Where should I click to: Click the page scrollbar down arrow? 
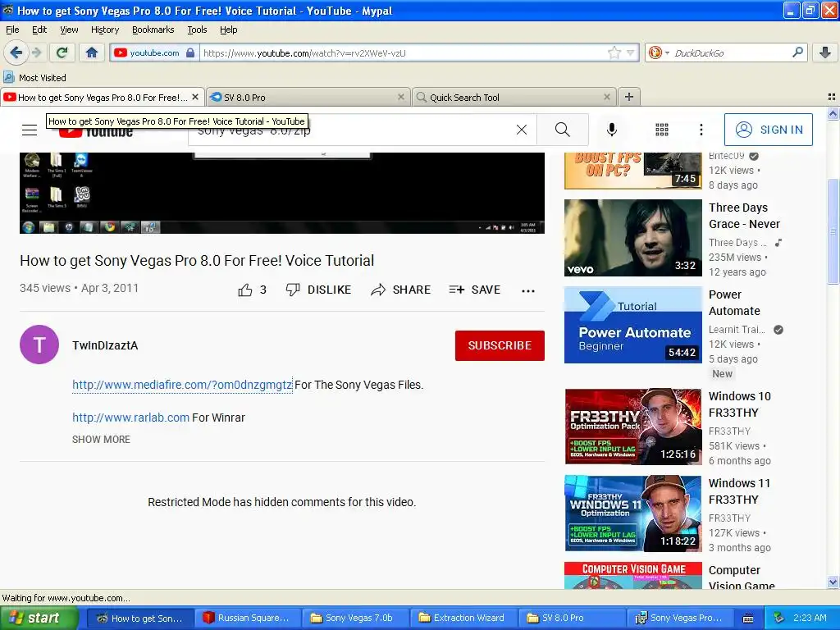click(833, 582)
